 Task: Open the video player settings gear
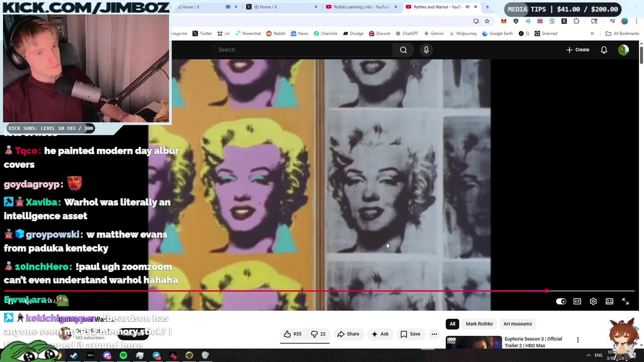(x=593, y=301)
